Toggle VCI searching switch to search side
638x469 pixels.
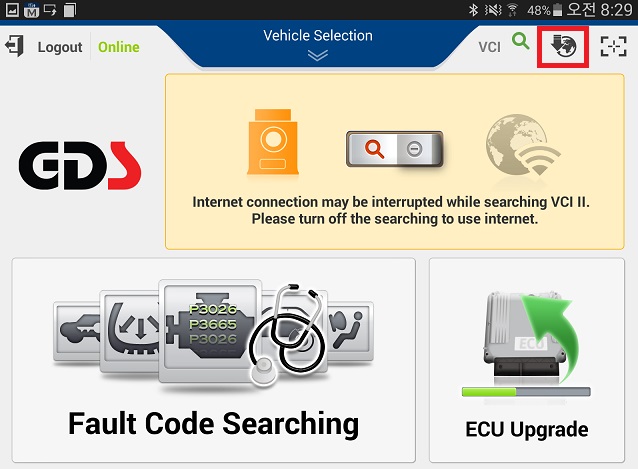(373, 149)
